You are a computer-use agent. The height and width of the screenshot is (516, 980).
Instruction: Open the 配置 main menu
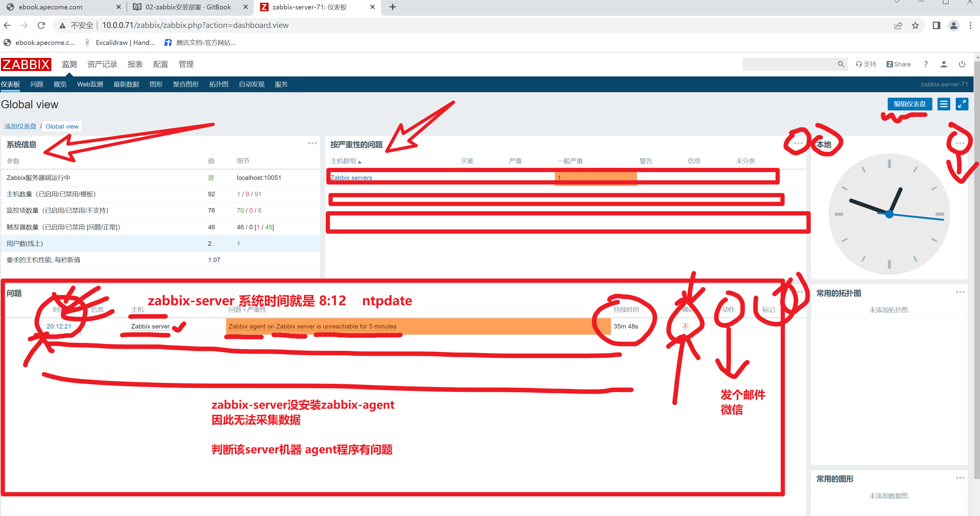[x=161, y=64]
